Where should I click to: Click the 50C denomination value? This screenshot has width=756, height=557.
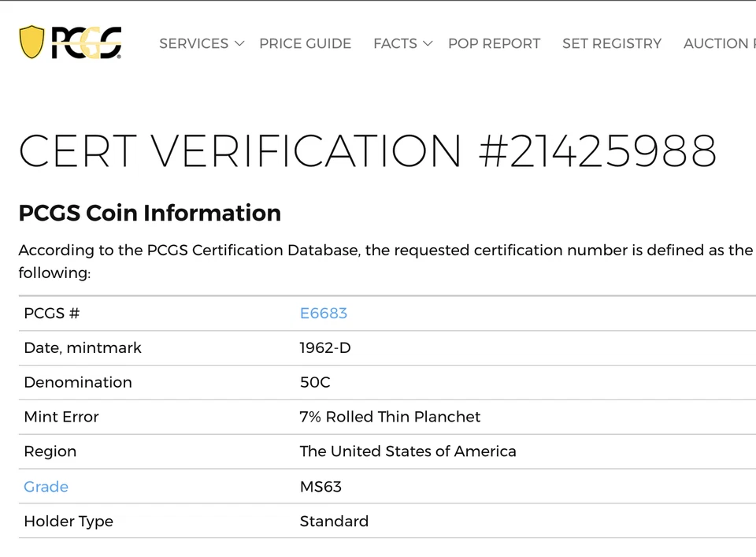pyautogui.click(x=315, y=382)
